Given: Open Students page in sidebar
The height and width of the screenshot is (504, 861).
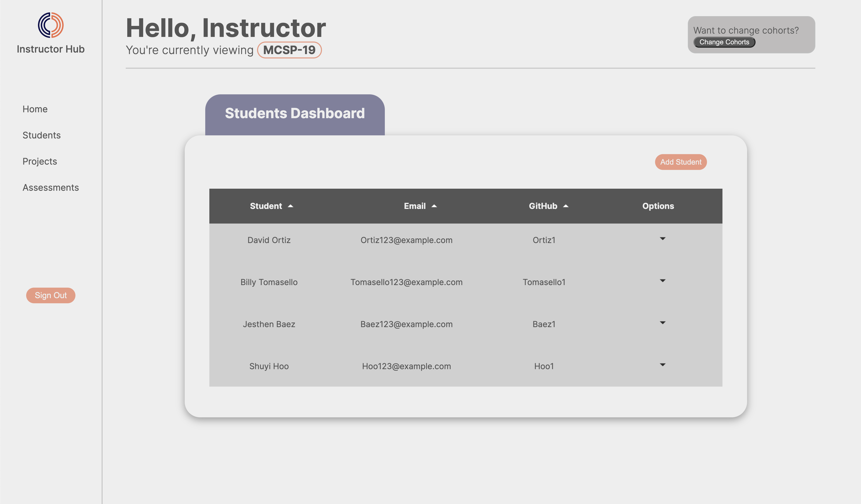Looking at the screenshot, I should click(x=41, y=135).
